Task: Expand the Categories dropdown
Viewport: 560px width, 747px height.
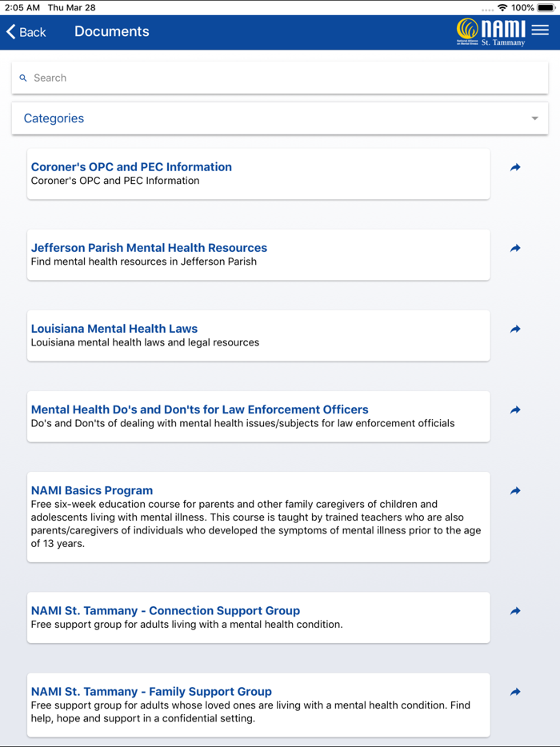Action: click(280, 118)
